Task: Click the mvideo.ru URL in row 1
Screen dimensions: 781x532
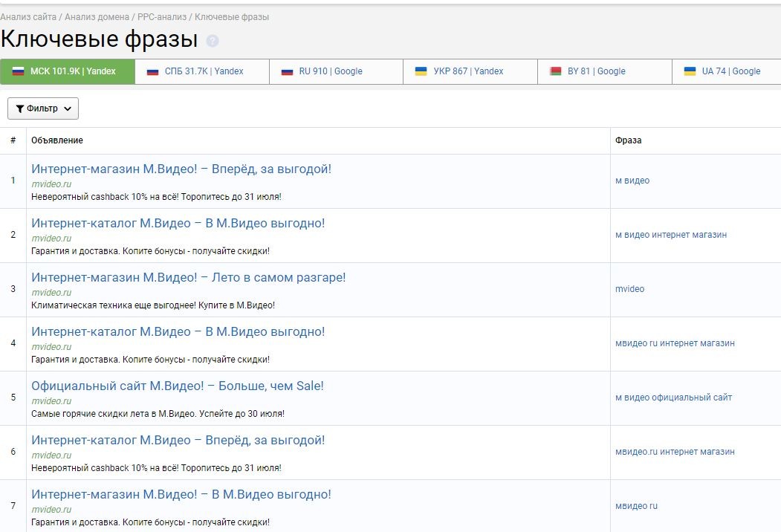Action: (x=51, y=184)
